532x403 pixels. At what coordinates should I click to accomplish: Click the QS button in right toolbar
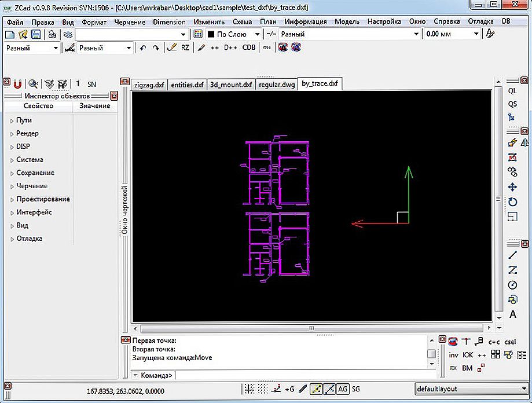point(512,104)
